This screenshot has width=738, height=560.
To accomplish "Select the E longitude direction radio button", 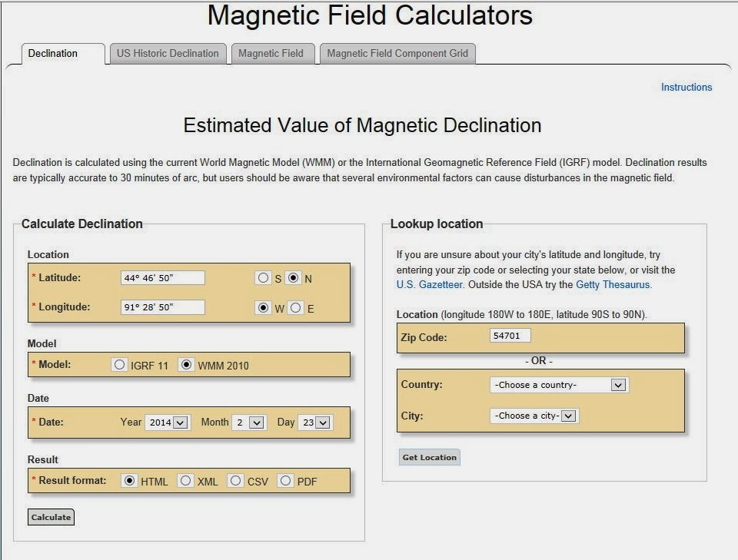I will [x=295, y=308].
